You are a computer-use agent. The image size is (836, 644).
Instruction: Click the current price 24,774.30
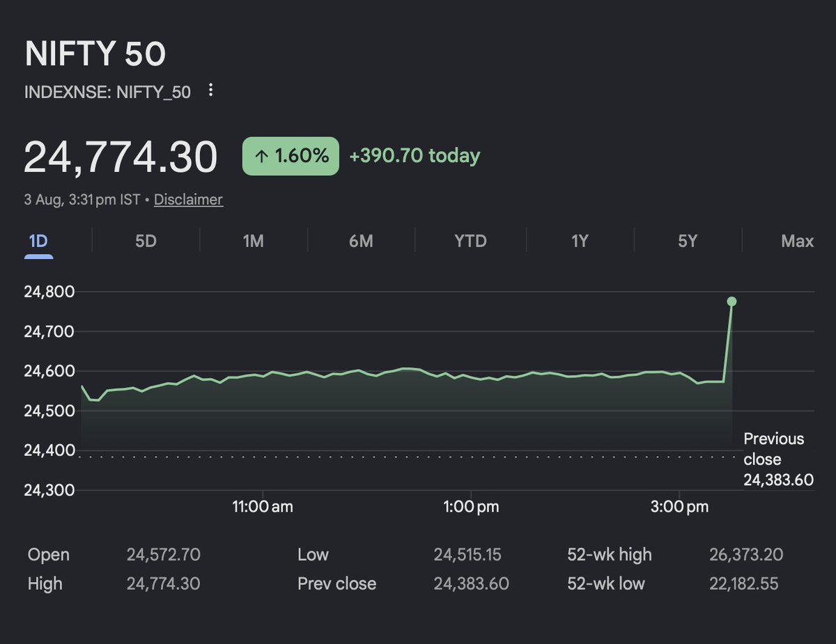121,157
